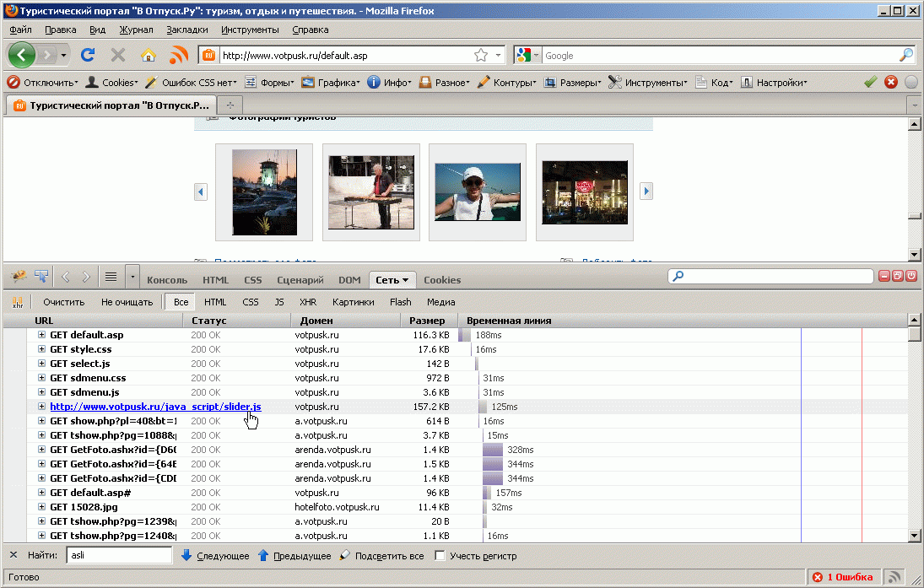The width and height of the screenshot is (924, 588).
Task: Click the red error icon in developer toolbar
Action: point(891,83)
